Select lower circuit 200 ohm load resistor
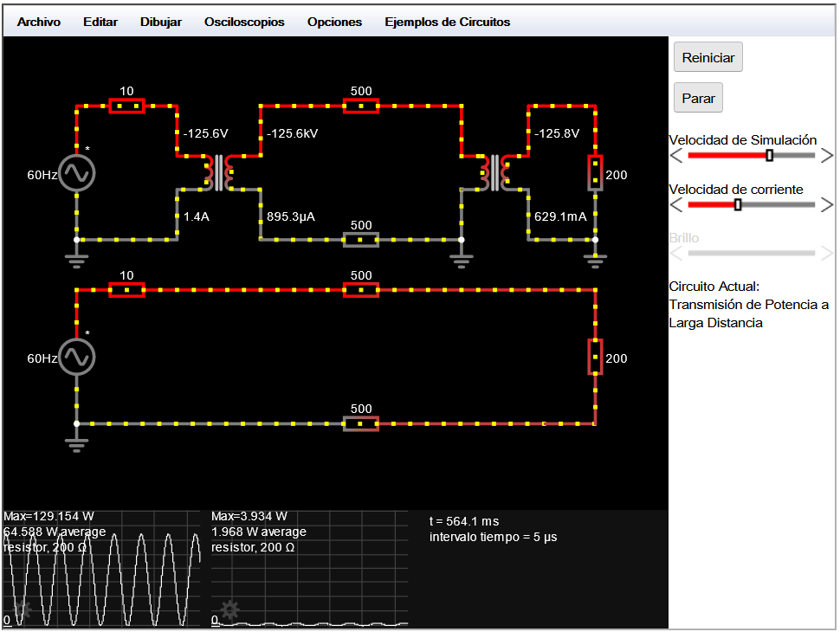This screenshot has height=632, width=840. tap(595, 357)
